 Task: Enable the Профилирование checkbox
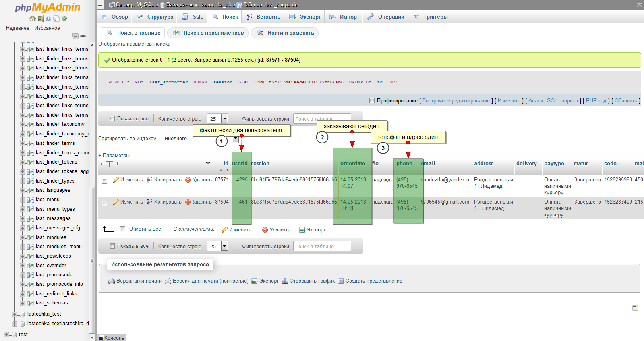pos(372,101)
